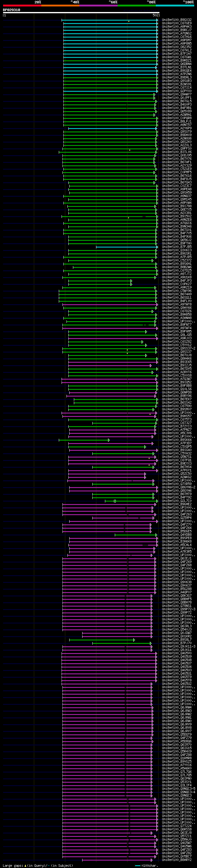Select the UniRef100_Q99P72-3 entry

click(x=179, y=609)
